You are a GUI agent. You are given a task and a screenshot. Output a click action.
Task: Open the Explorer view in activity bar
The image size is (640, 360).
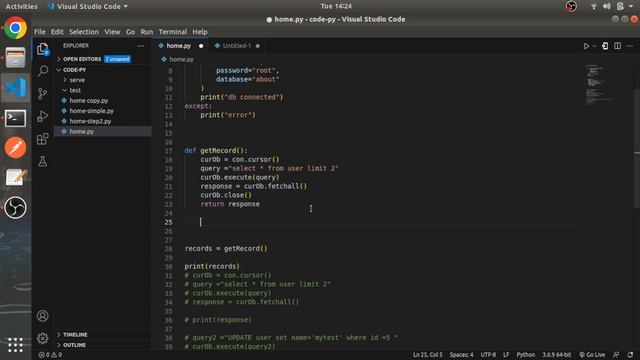[x=42, y=49]
